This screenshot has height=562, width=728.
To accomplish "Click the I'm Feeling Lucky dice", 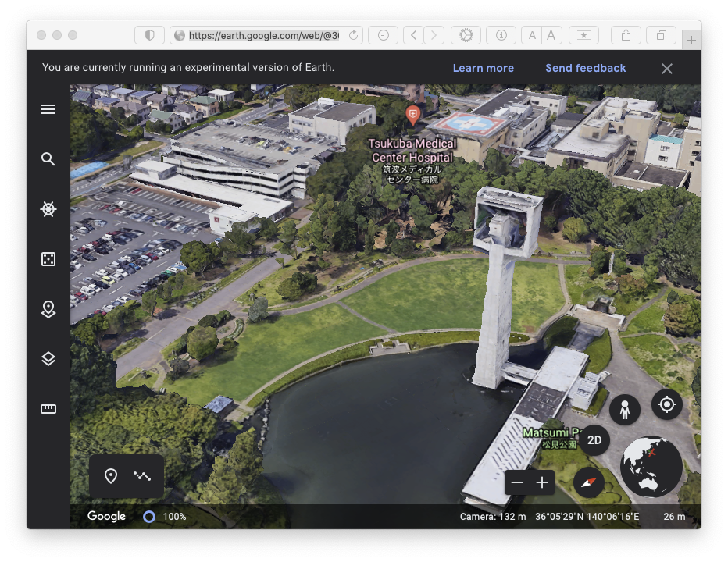I will (x=48, y=259).
